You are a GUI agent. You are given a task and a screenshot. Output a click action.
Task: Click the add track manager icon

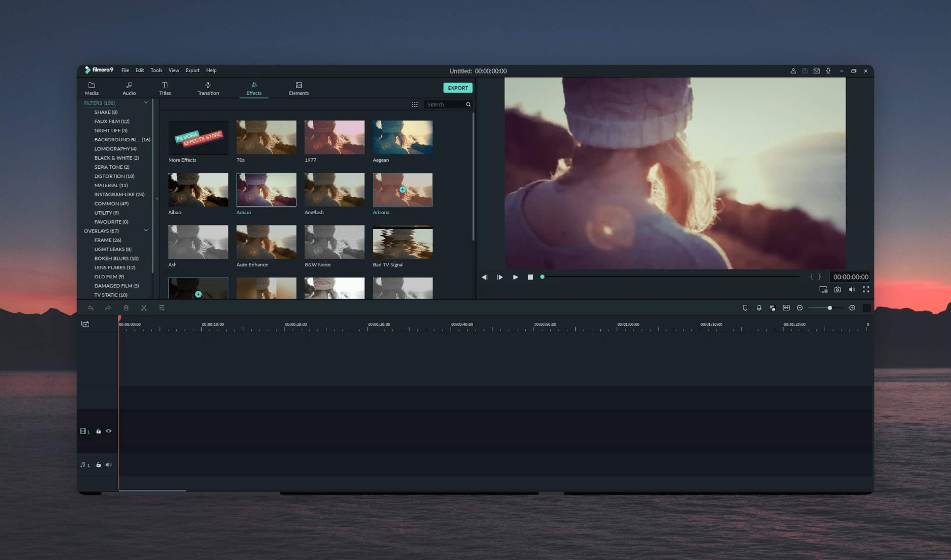click(85, 324)
